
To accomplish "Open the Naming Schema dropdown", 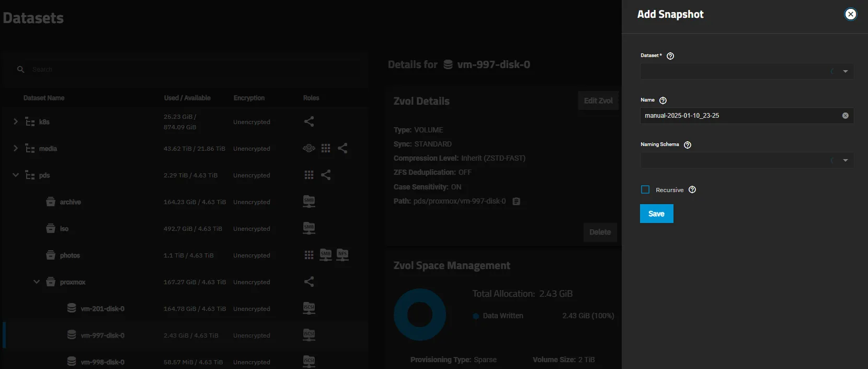I will click(x=747, y=160).
